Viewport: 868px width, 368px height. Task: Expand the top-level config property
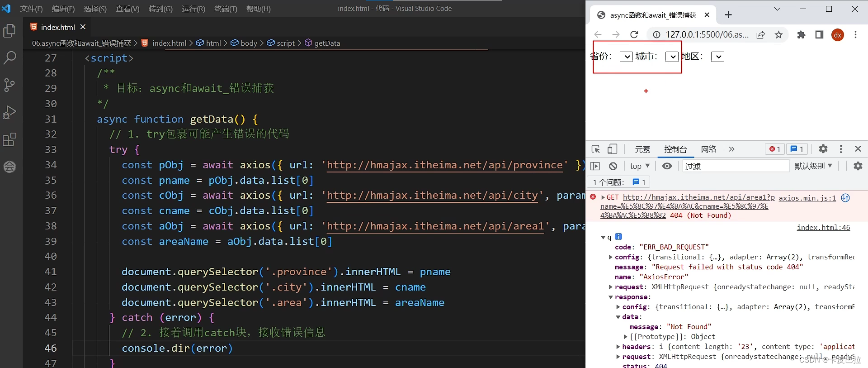tap(611, 257)
